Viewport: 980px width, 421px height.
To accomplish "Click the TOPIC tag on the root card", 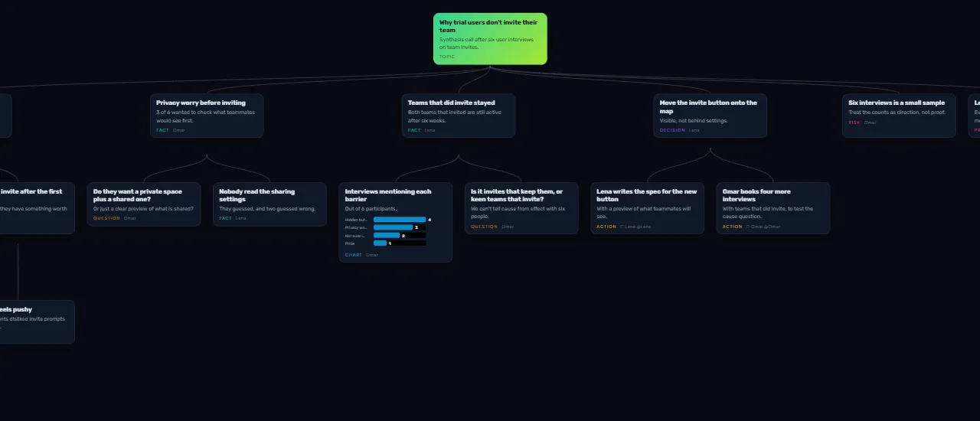I will click(x=447, y=57).
